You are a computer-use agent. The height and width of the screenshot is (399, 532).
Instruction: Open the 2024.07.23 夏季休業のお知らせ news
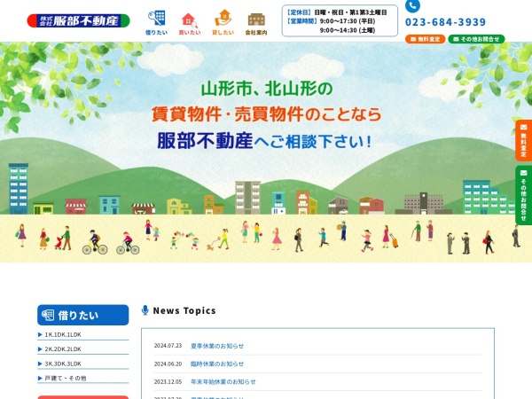click(217, 346)
